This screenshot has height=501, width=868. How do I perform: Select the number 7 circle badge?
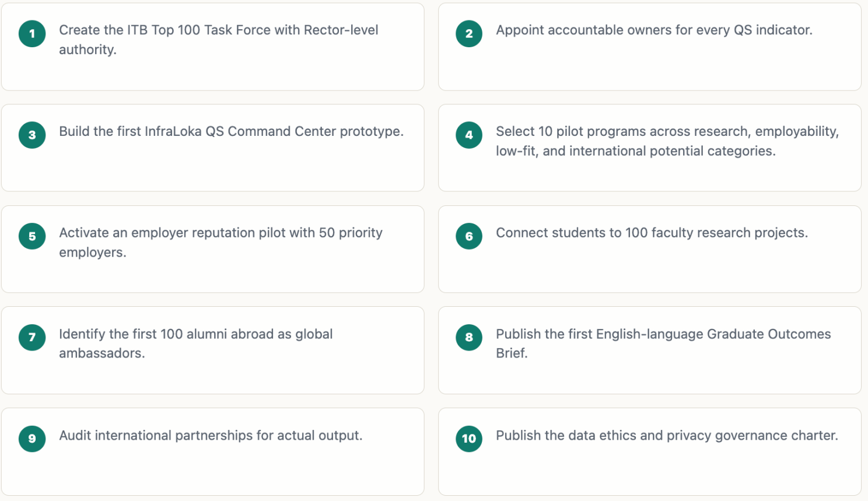tap(32, 337)
